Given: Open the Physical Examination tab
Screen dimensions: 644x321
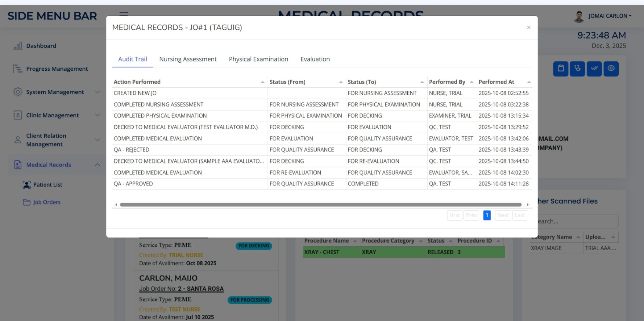Looking at the screenshot, I should point(258,59).
